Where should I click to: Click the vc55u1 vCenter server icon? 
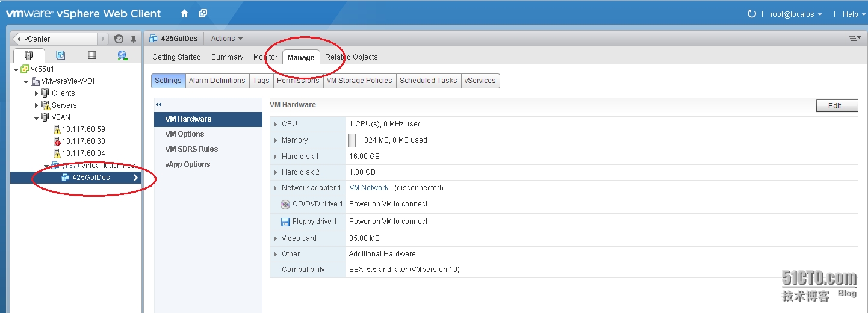(25, 69)
